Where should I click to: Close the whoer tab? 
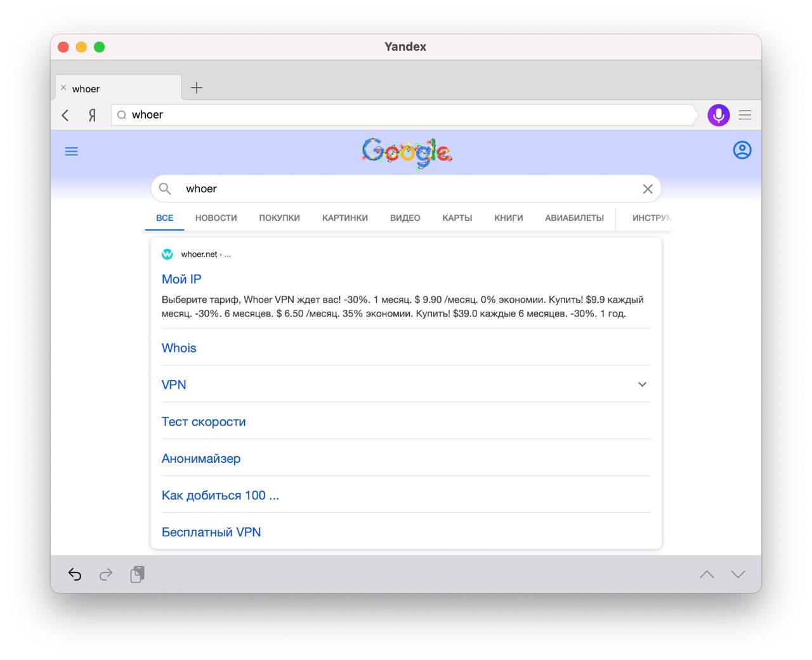click(x=63, y=88)
